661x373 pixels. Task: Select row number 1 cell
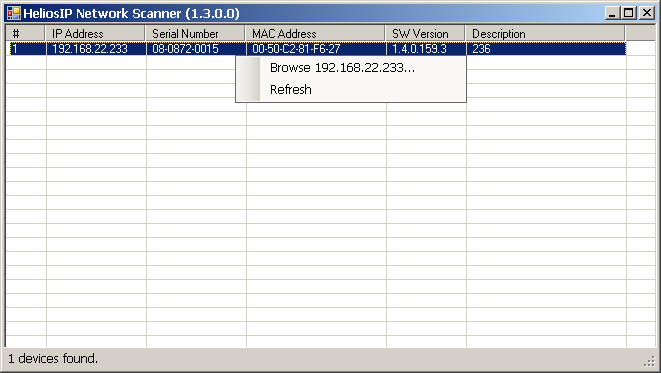[27, 49]
